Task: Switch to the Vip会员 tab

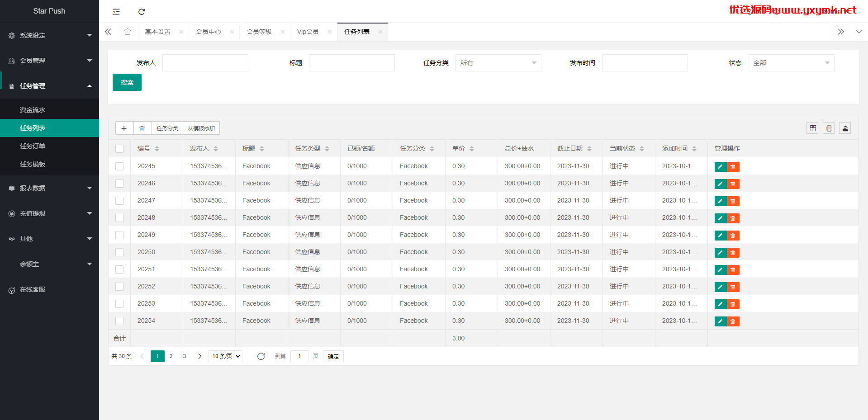Action: (x=308, y=32)
